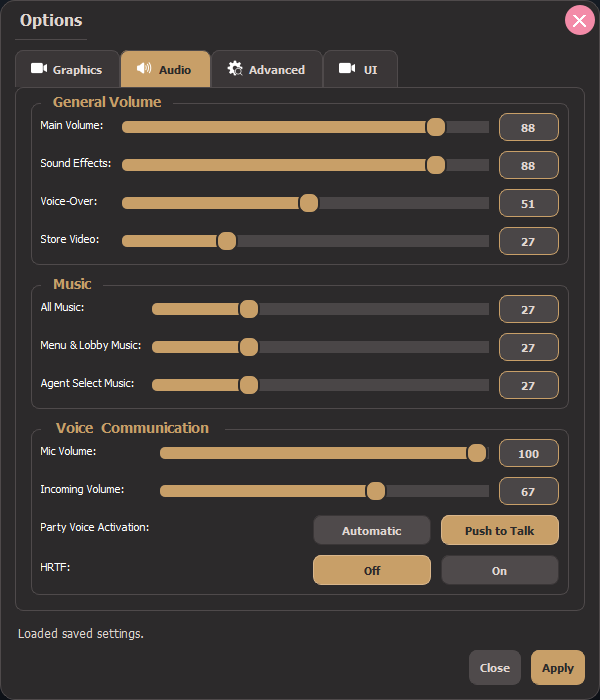Screen dimensions: 600x700
Task: Select Push to Talk voice activation
Action: pos(500,530)
